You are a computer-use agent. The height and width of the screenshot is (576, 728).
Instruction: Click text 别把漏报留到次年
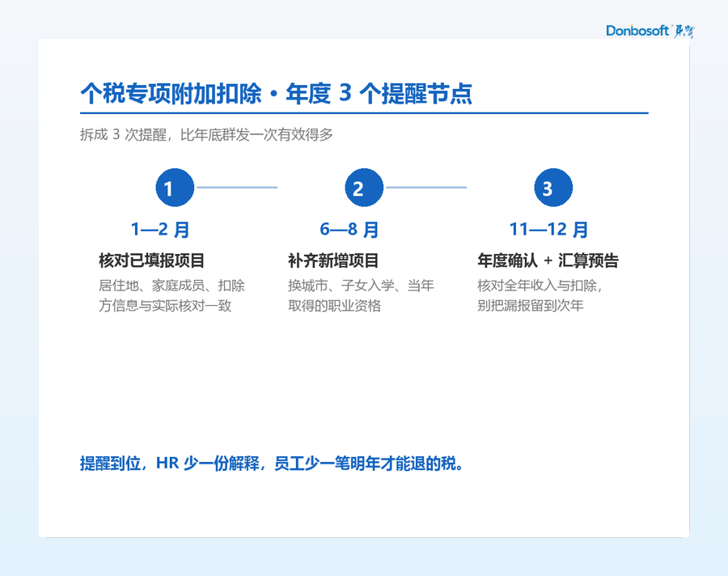(x=530, y=306)
